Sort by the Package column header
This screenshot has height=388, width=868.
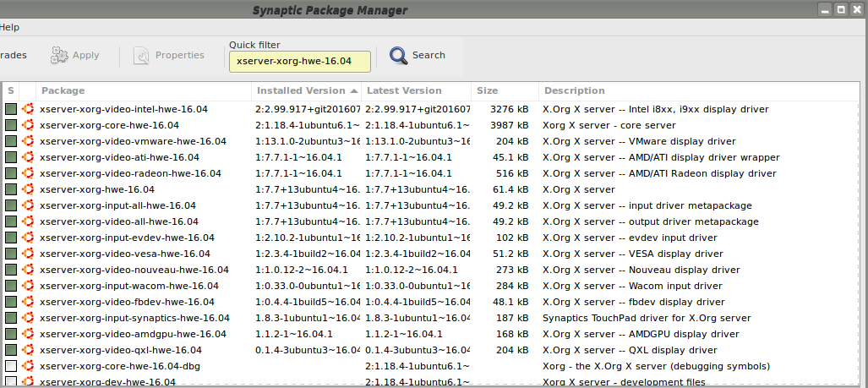144,90
